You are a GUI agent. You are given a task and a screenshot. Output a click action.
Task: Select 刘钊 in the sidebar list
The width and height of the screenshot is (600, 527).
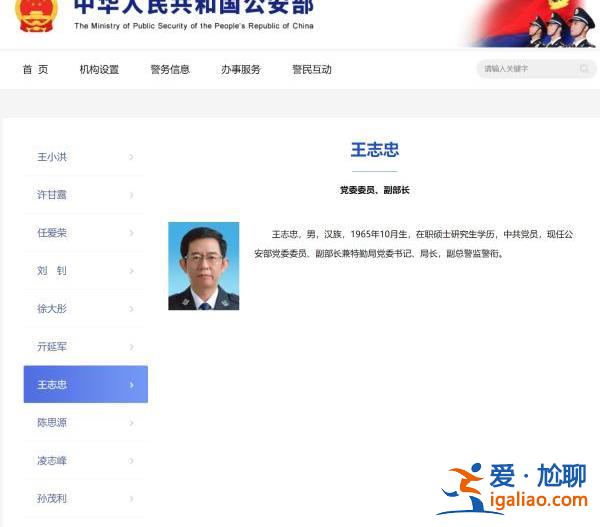point(52,271)
